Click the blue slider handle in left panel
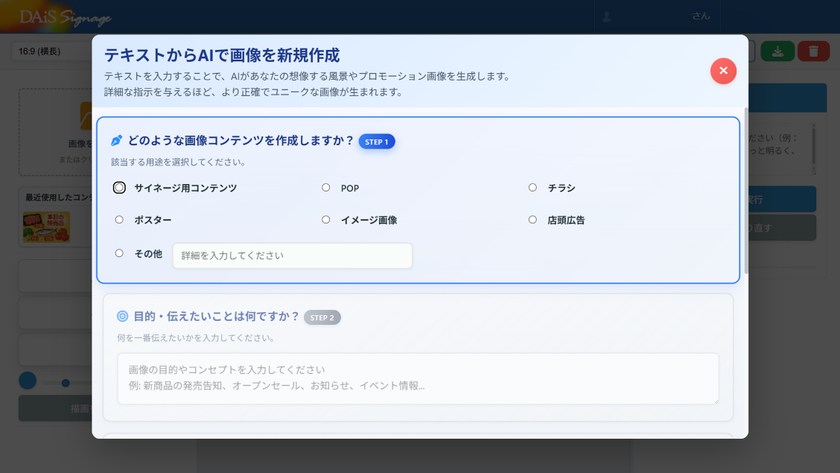This screenshot has width=840, height=473. coord(28,381)
